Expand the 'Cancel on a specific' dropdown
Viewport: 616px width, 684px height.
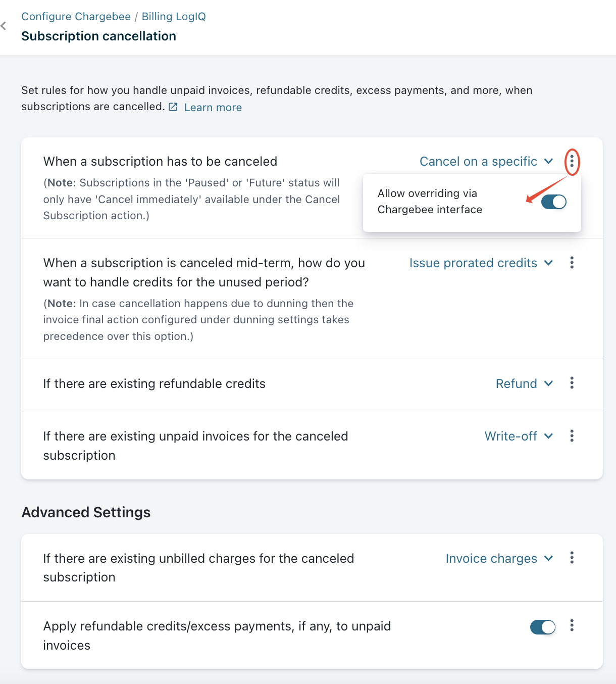tap(486, 162)
